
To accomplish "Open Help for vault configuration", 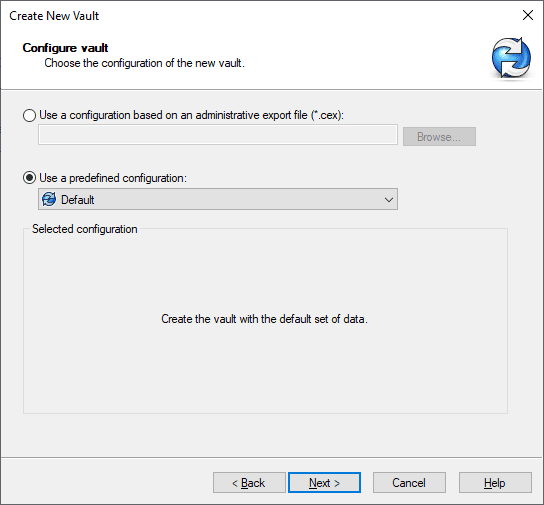I will (x=495, y=482).
